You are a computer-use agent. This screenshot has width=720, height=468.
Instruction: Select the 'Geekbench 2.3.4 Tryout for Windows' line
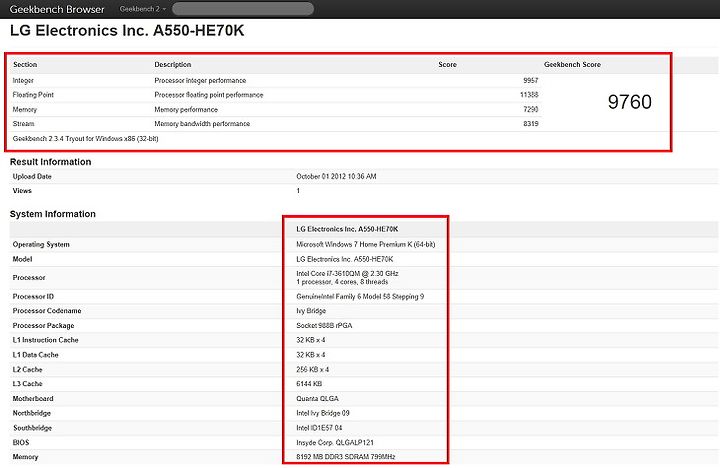85,139
